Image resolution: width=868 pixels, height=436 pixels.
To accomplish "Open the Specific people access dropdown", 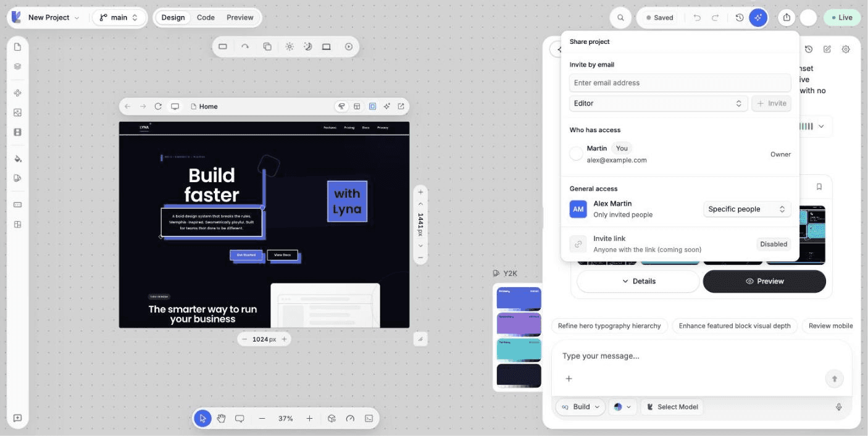I will click(x=747, y=209).
